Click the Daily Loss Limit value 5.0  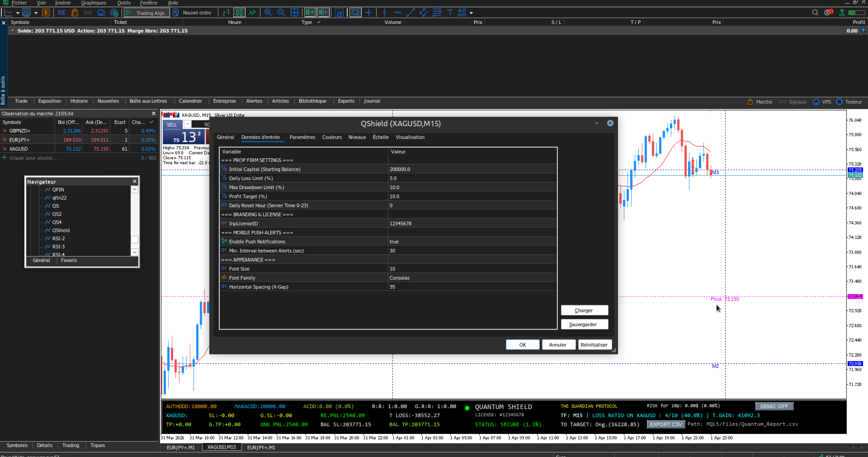tap(472, 178)
